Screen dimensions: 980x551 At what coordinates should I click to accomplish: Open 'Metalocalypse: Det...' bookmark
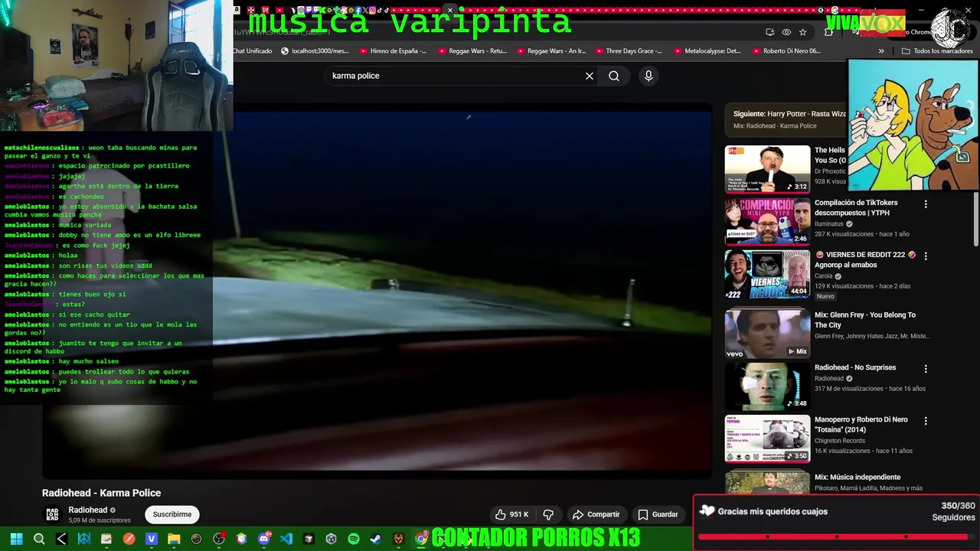[707, 51]
